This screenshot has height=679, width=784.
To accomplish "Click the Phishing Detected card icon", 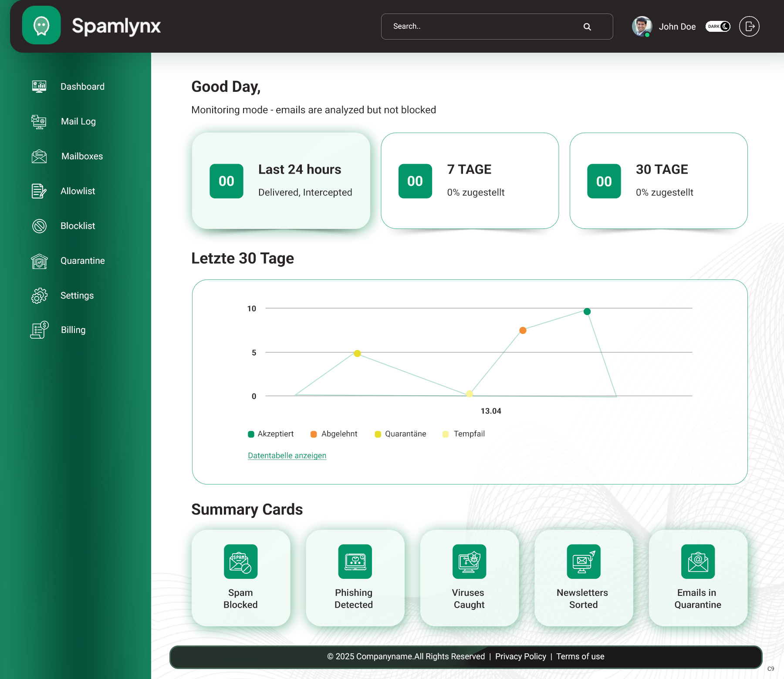I will pos(355,561).
